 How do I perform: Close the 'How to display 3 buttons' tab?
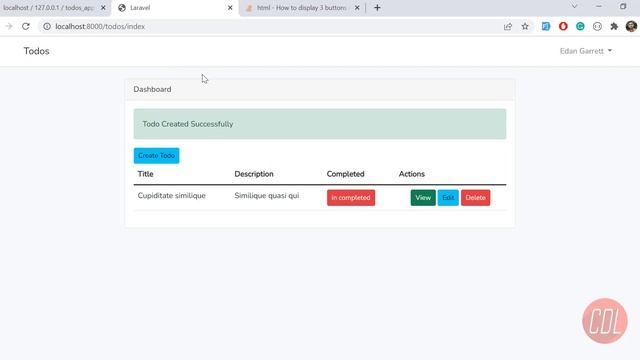357,8
